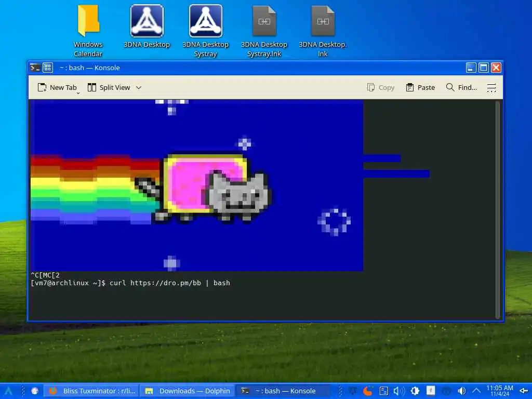Select the 3DNA Desktop shortcut icon
Image resolution: width=532 pixels, height=399 pixels.
point(147,26)
